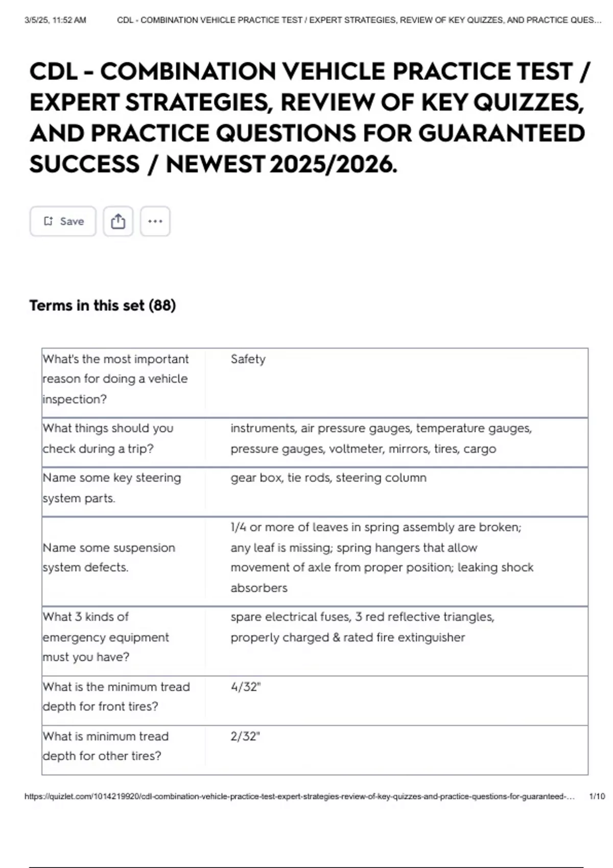This screenshot has height=868, width=613.
Task: Click the front tires tread depth question
Action: pyautogui.click(x=116, y=696)
